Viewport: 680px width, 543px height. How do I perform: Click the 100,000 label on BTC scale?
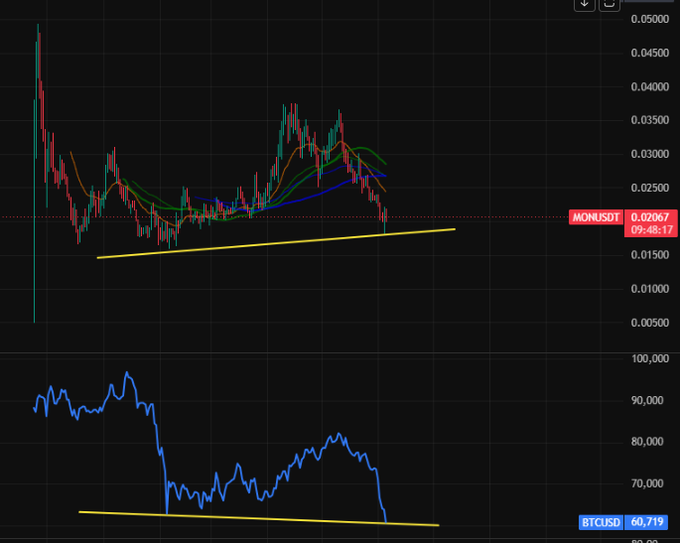[x=650, y=359]
